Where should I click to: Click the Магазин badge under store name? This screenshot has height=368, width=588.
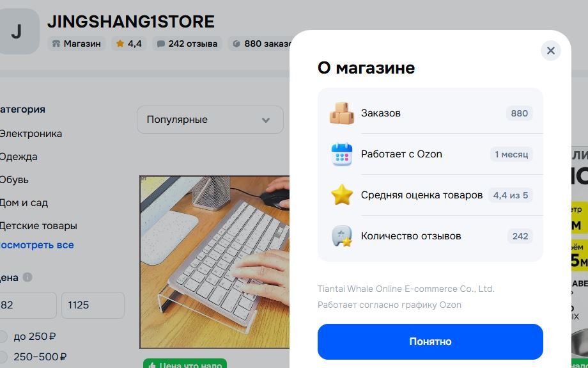point(77,44)
